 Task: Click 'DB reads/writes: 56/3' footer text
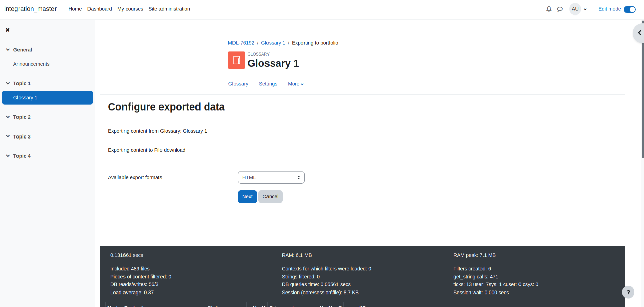coord(135,284)
